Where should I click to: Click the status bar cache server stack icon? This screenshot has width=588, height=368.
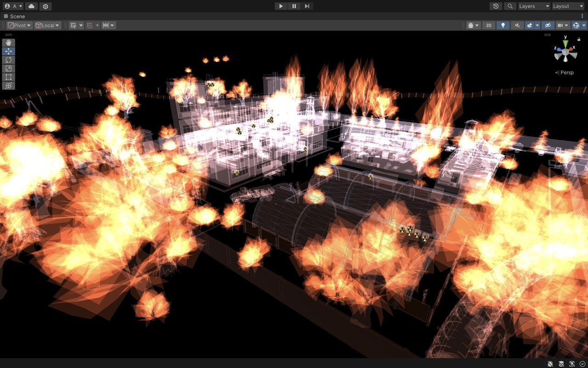coord(561,364)
